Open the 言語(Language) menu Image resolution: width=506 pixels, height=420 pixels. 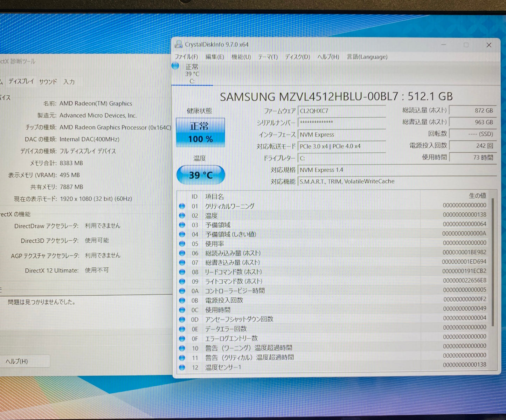367,57
